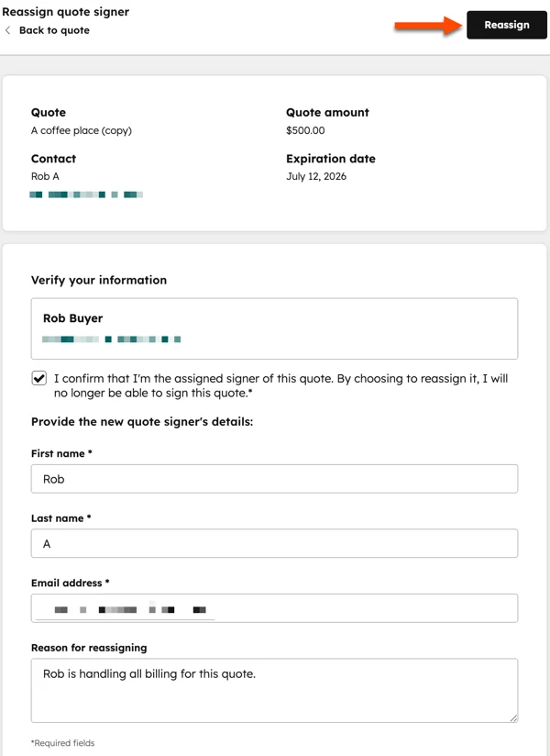Click the blurred email under Rob Buyer
The image size is (550, 756).
pyautogui.click(x=111, y=339)
